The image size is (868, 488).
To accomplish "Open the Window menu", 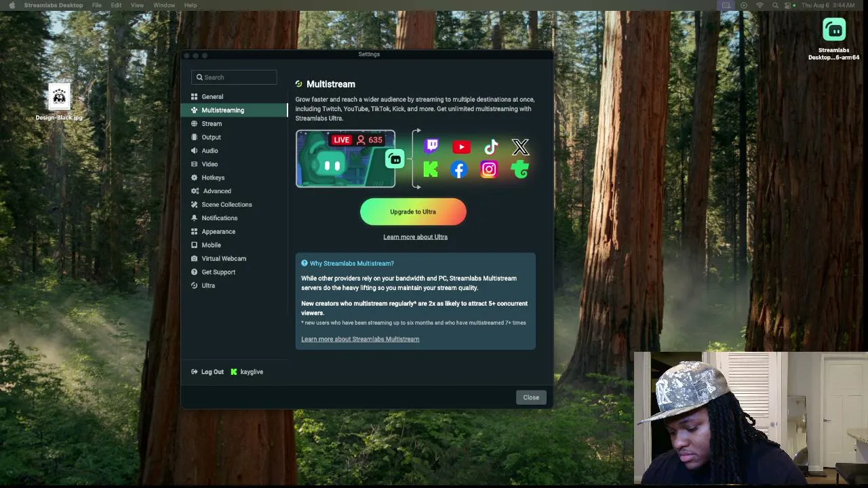I will click(x=164, y=5).
